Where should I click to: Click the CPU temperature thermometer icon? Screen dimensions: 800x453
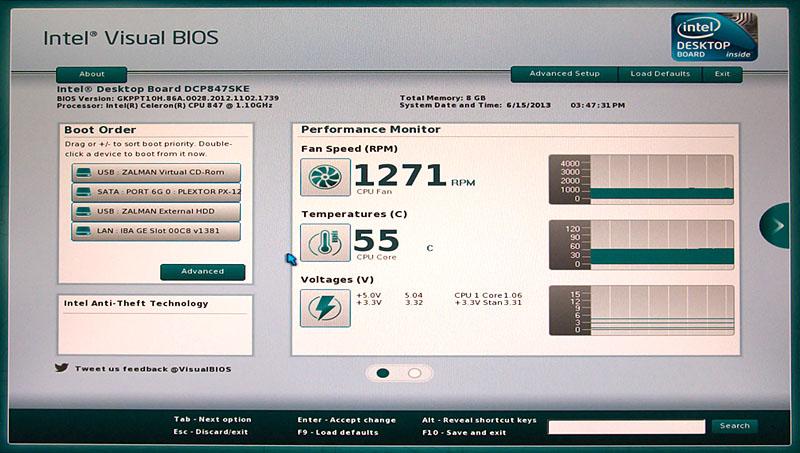[x=326, y=243]
